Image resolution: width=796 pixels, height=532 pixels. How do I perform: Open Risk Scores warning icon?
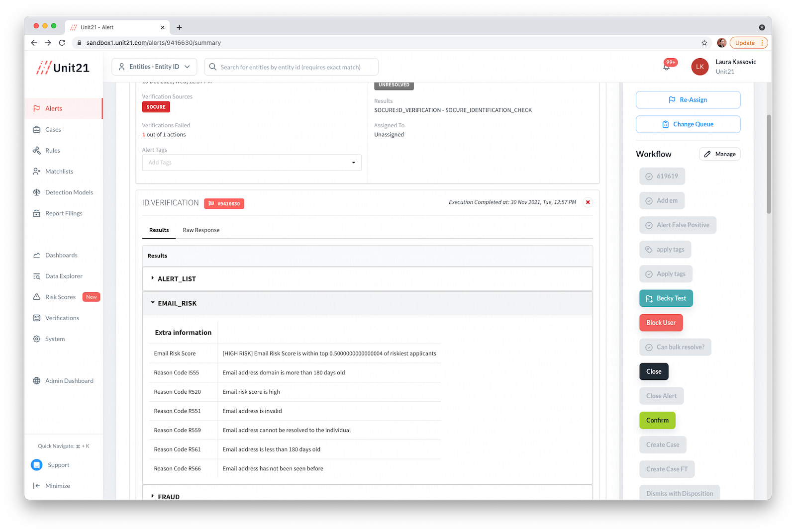pyautogui.click(x=37, y=297)
